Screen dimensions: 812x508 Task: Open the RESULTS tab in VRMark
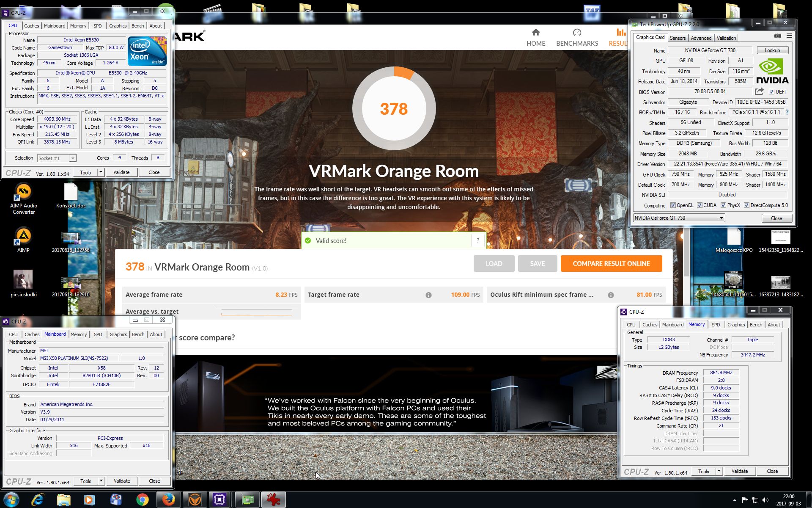point(618,37)
